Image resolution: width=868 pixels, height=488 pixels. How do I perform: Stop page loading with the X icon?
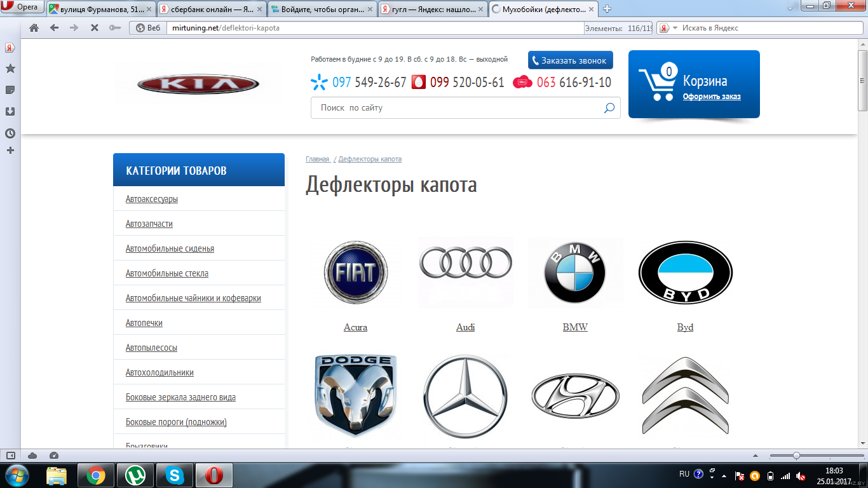(94, 28)
